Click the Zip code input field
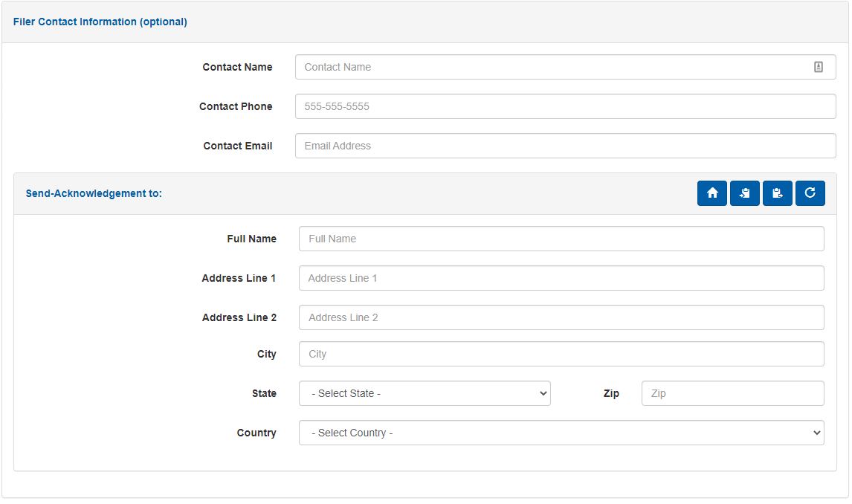 (732, 393)
